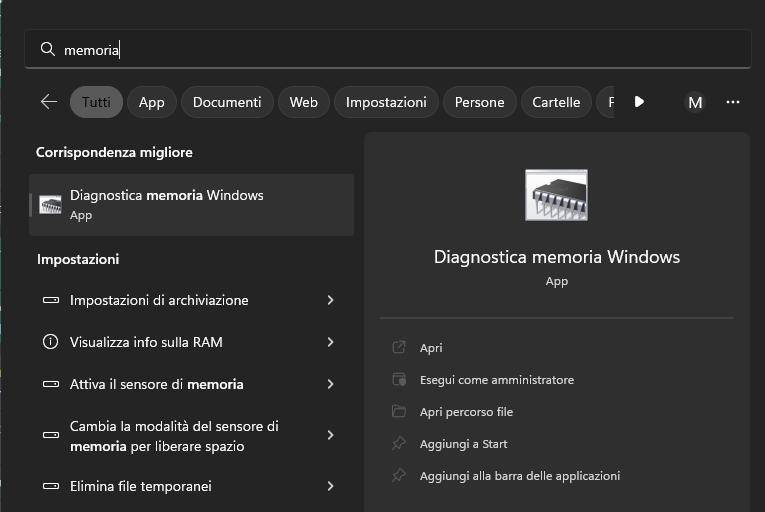Image resolution: width=765 pixels, height=512 pixels.
Task: Expand chevron next to Elimina file temporanei
Action: pos(330,486)
